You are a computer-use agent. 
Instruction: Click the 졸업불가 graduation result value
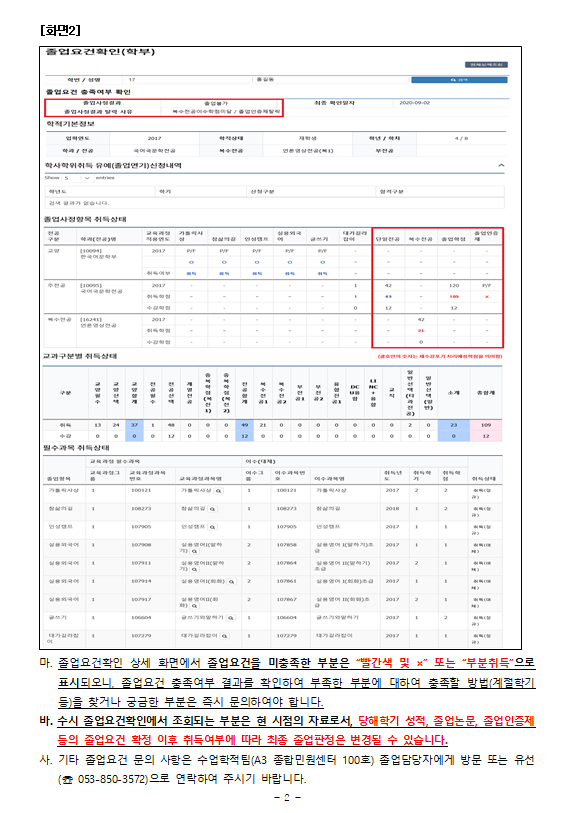pyautogui.click(x=216, y=104)
